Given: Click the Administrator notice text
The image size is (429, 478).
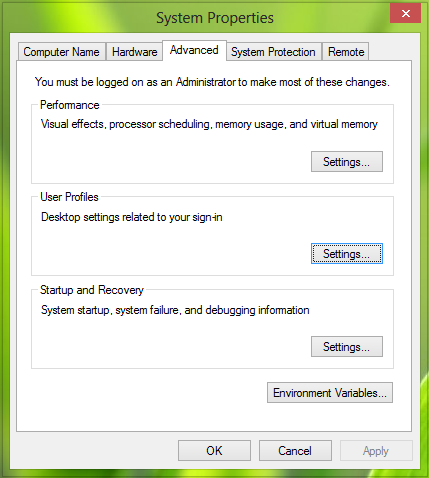Looking at the screenshot, I should pos(212,82).
